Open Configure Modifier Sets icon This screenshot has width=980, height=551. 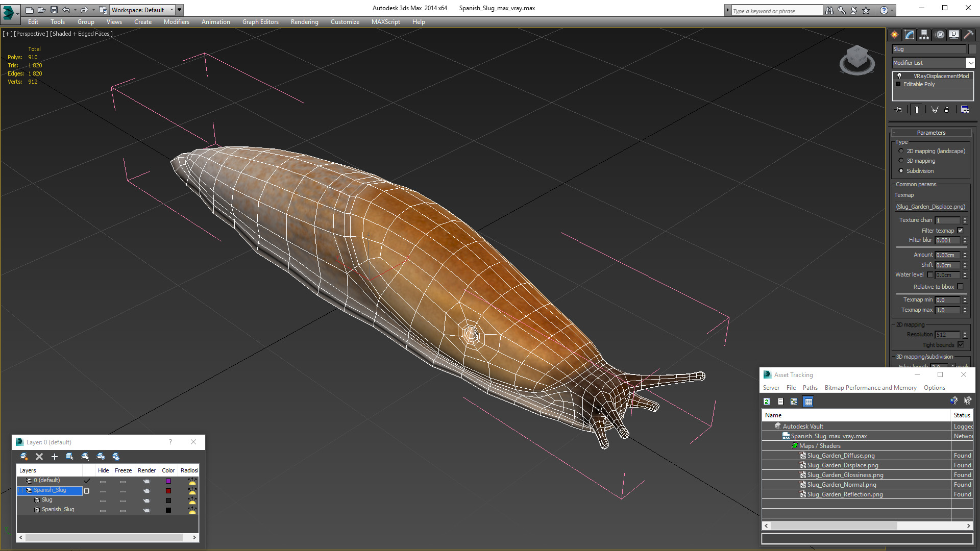tap(965, 109)
